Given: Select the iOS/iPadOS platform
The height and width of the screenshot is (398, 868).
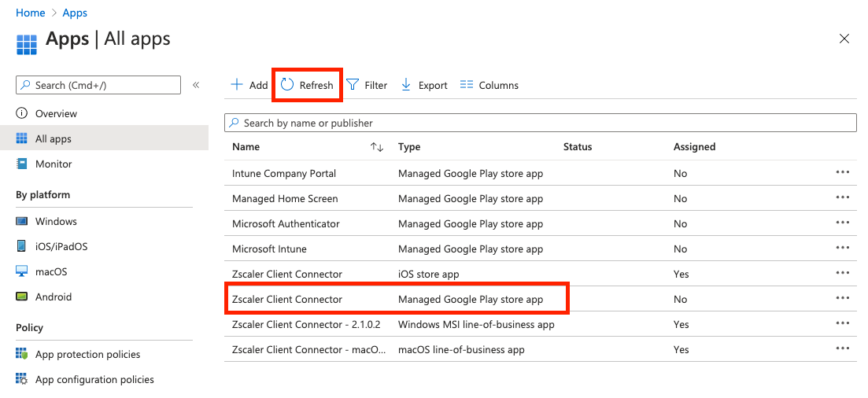Looking at the screenshot, I should 61,246.
